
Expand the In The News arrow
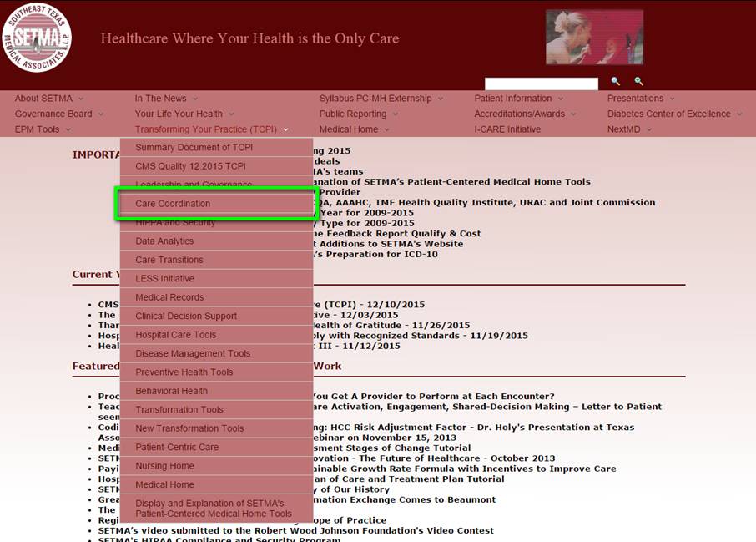195,99
